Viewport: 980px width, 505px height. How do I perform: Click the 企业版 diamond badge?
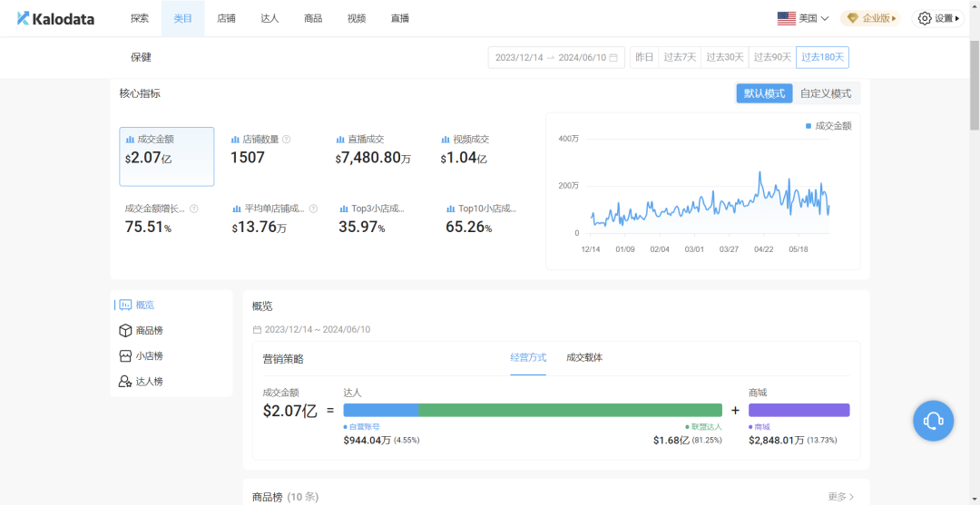coord(870,18)
